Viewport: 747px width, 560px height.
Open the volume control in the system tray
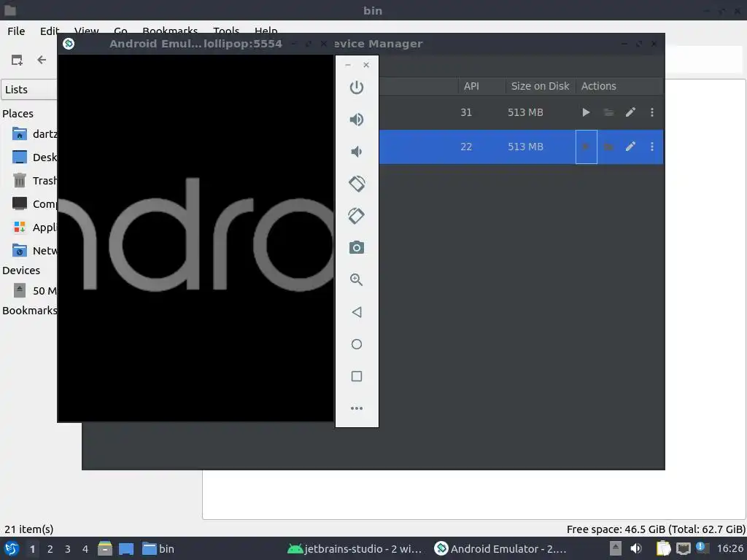(x=636, y=548)
